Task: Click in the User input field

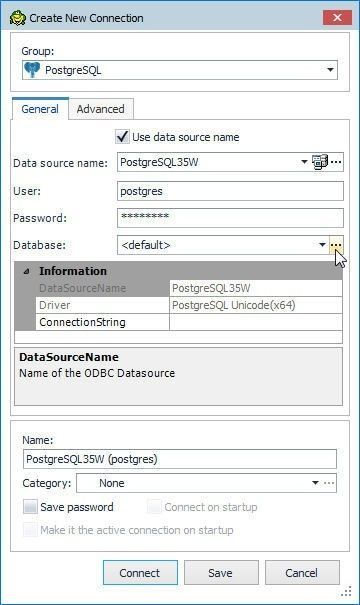Action: point(230,191)
